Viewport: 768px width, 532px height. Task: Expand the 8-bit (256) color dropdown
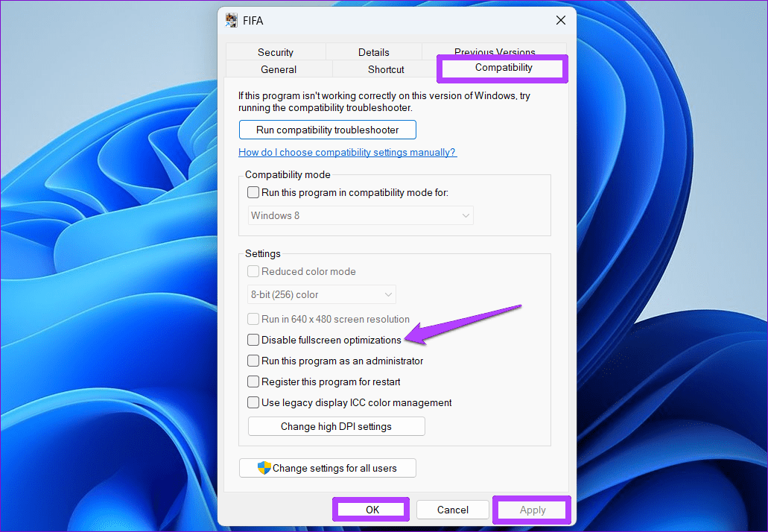321,294
